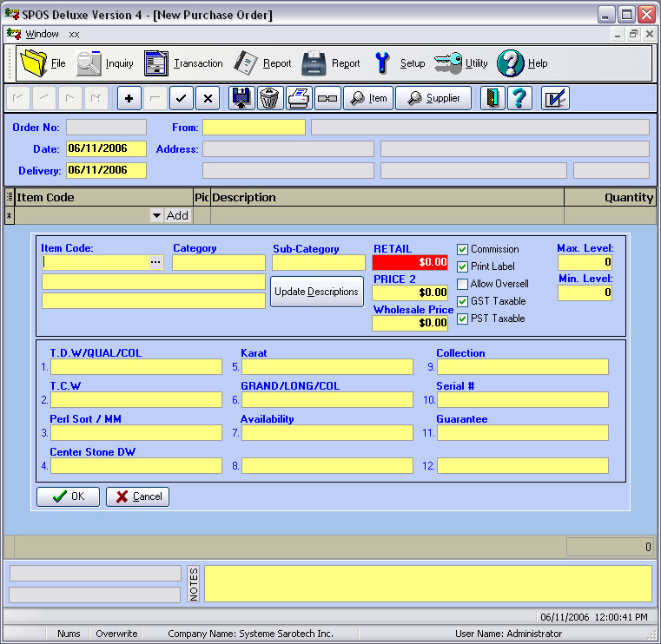The image size is (661, 644).
Task: Open the xx menu
Action: point(74,34)
